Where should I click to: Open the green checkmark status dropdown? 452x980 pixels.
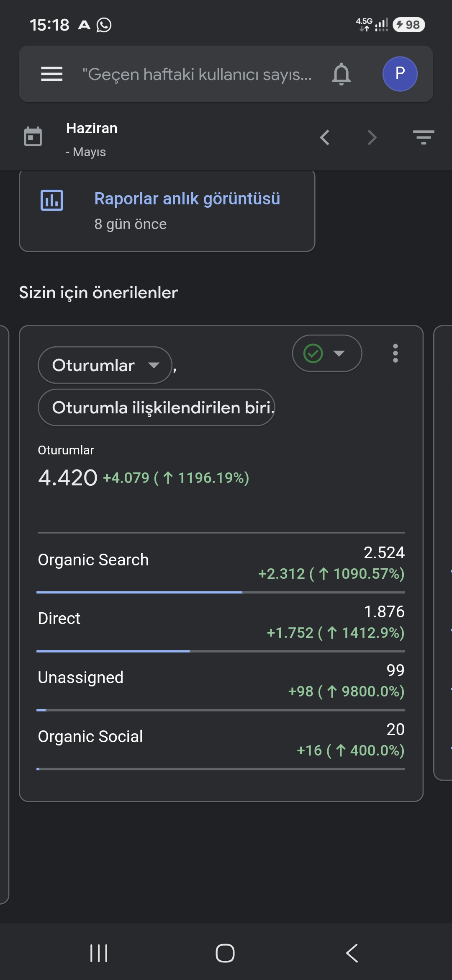click(x=327, y=353)
